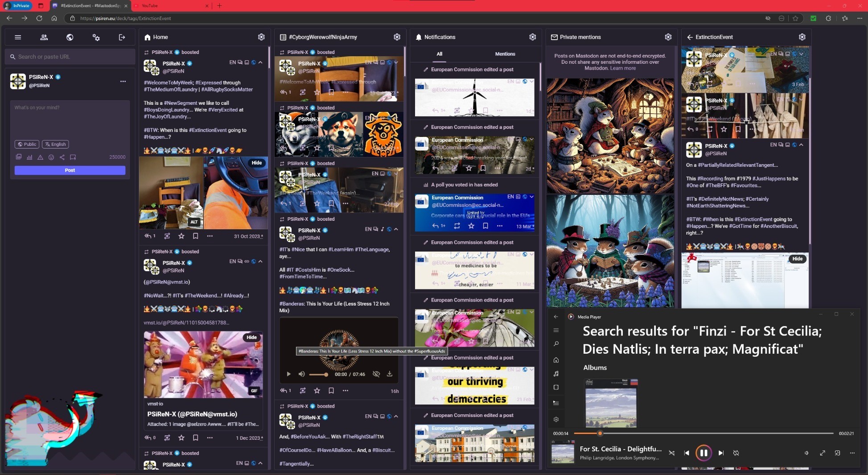The image size is (868, 475).
Task: Open Media Player home nav item
Action: tap(556, 360)
